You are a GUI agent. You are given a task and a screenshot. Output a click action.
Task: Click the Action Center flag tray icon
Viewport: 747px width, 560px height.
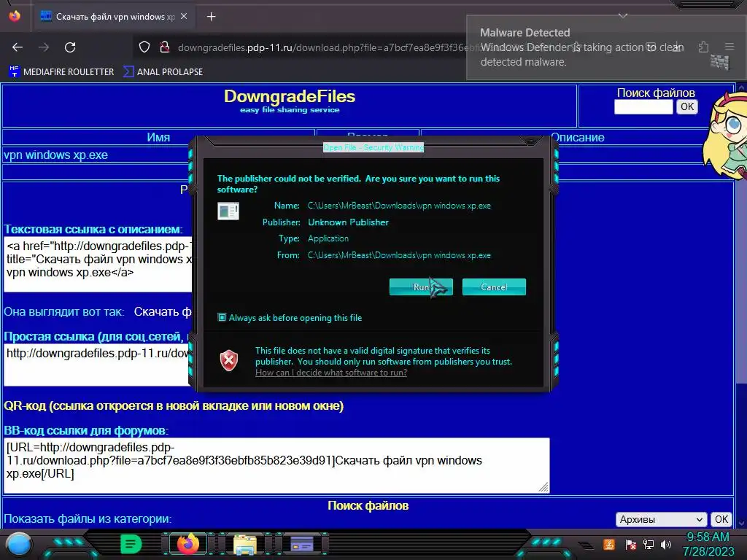[630, 544]
